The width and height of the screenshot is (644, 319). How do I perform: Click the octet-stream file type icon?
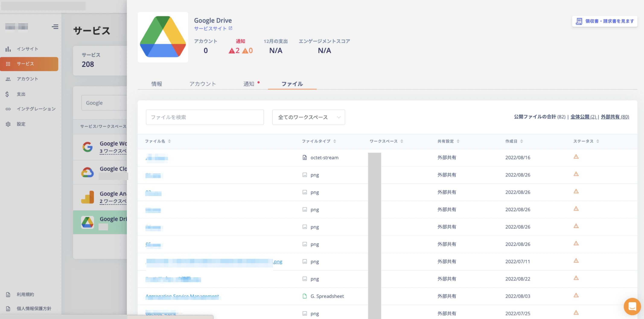click(305, 157)
